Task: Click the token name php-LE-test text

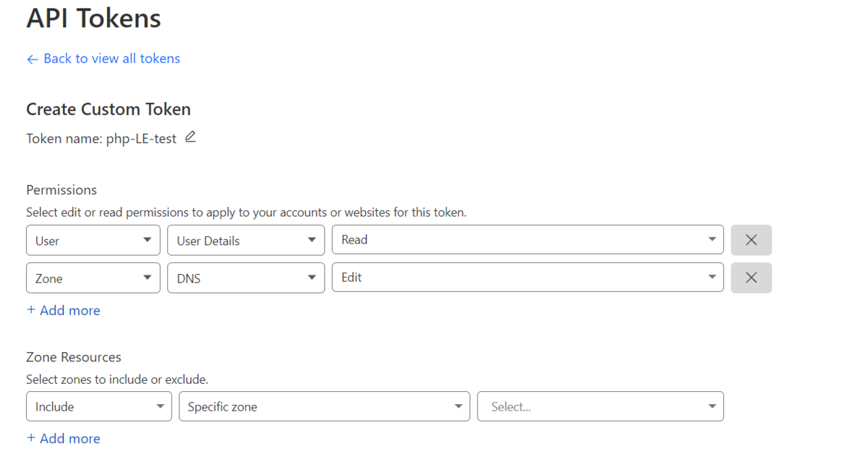Action: click(141, 139)
